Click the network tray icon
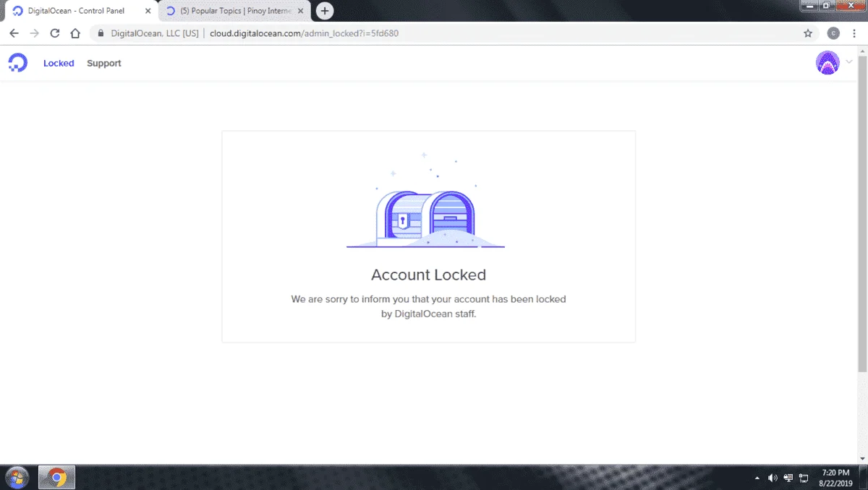Screen dimensions: 868x490 pyautogui.click(x=788, y=478)
